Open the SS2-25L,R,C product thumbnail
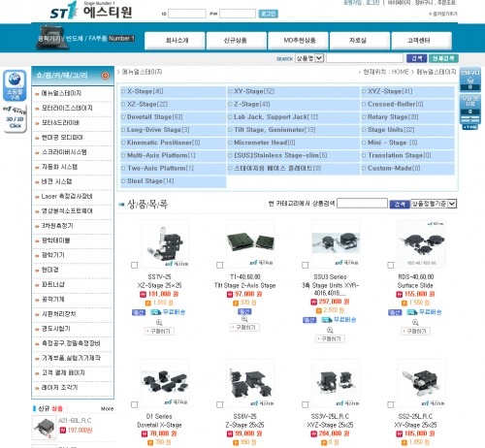Viewport: 485px width, 448px height. pos(421,383)
